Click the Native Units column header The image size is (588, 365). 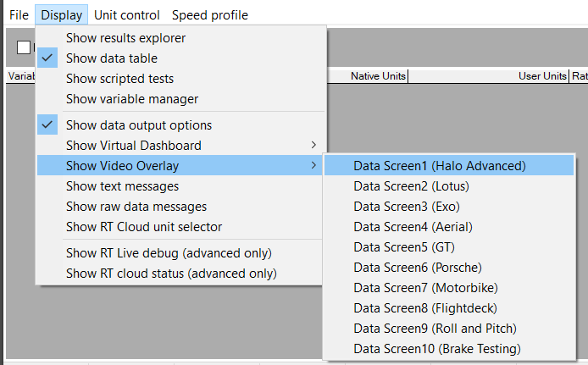click(377, 76)
